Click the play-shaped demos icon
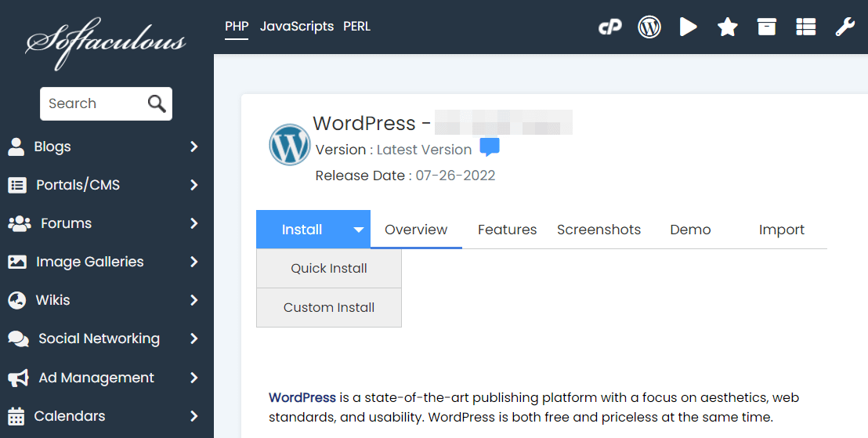This screenshot has width=868, height=438. point(688,27)
